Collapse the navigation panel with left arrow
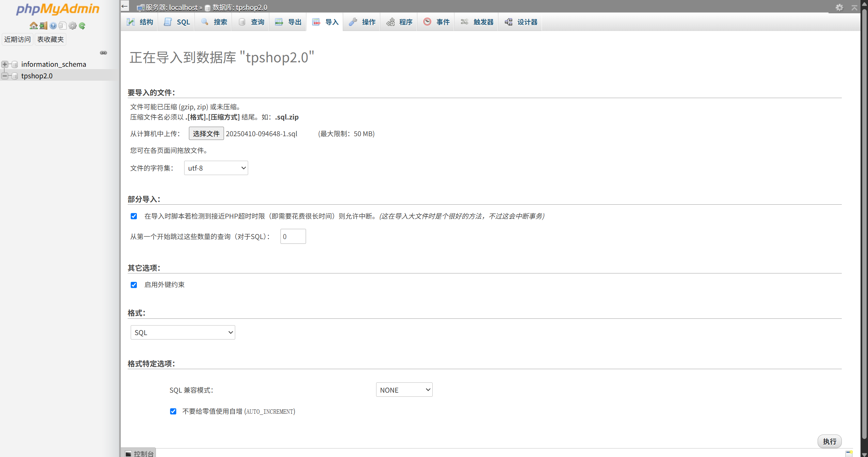The height and width of the screenshot is (457, 868). pyautogui.click(x=125, y=6)
